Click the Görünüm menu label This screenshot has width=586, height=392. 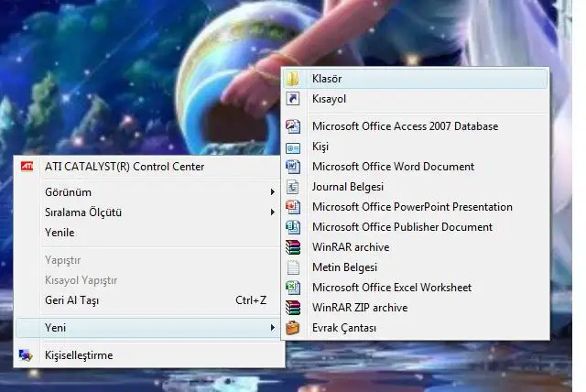(68, 192)
